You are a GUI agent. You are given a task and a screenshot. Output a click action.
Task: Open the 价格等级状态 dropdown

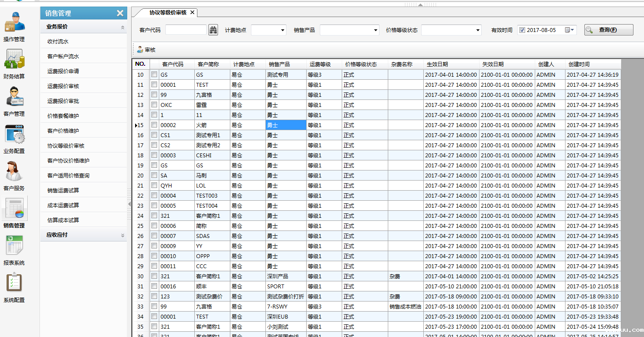tap(477, 29)
